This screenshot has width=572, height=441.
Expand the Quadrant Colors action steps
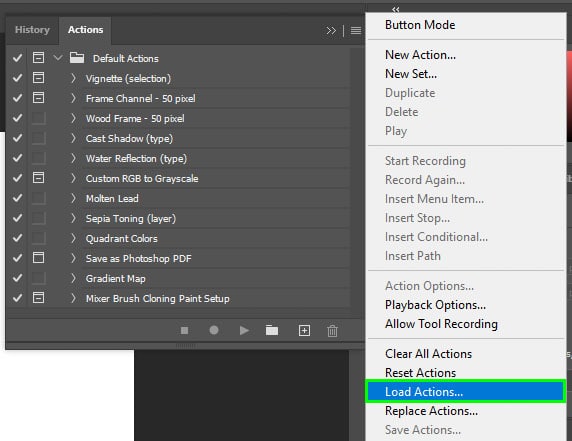pyautogui.click(x=73, y=238)
